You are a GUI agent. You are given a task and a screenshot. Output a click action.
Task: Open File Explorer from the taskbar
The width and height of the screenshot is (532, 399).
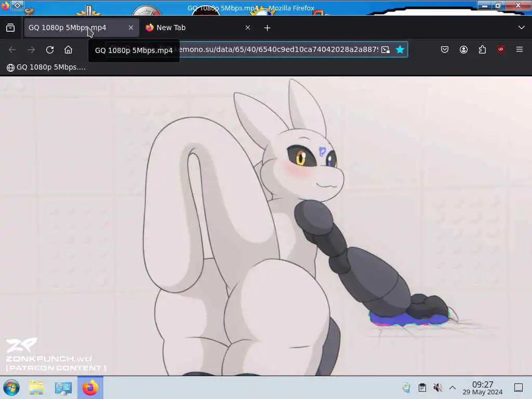click(x=36, y=388)
